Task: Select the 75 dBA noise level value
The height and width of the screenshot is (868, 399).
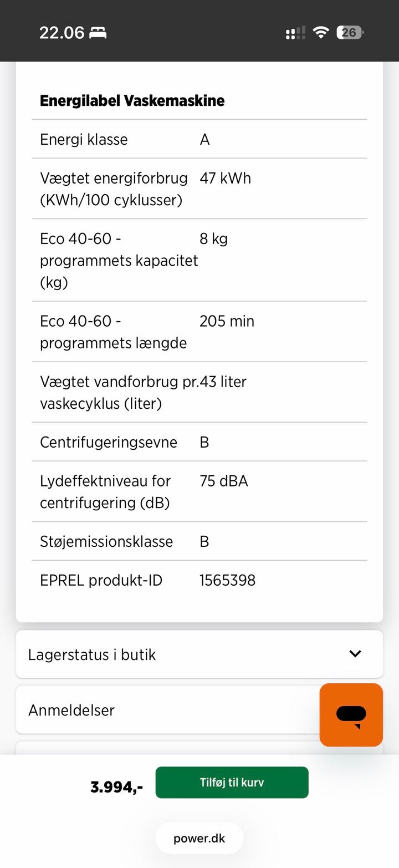Action: tap(224, 481)
